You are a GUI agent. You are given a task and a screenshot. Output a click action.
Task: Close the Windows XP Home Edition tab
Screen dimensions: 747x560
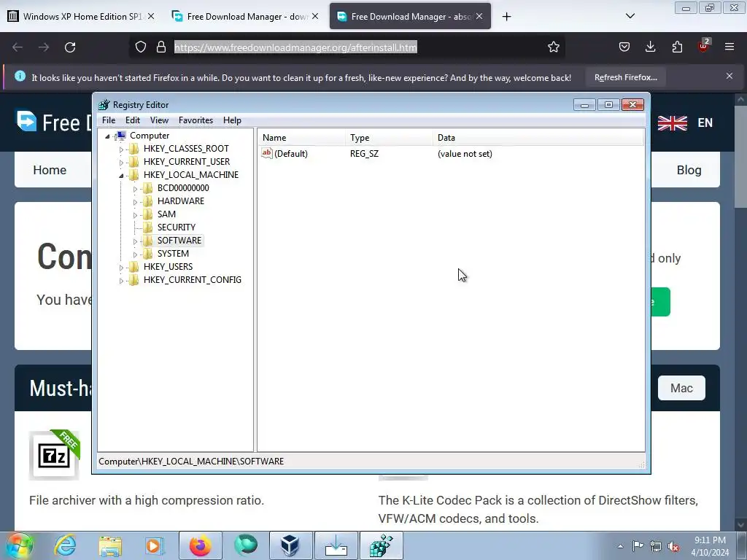150,16
